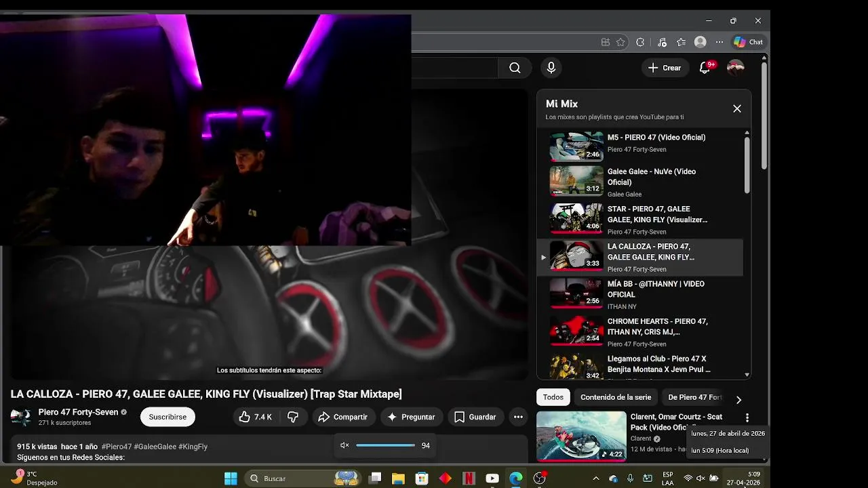
Task: Open the ESP LAA language switcher
Action: coord(668,479)
